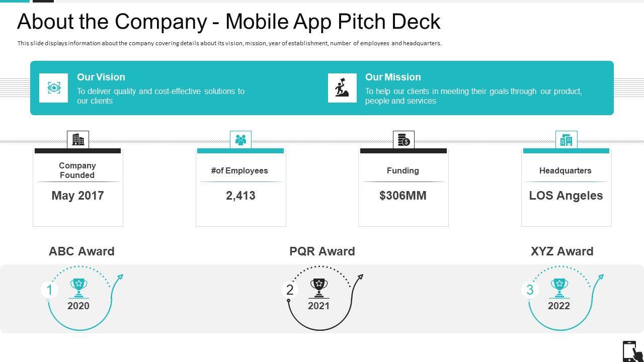644x362 pixels.
Task: Click the Our Mission heading
Action: (393, 77)
